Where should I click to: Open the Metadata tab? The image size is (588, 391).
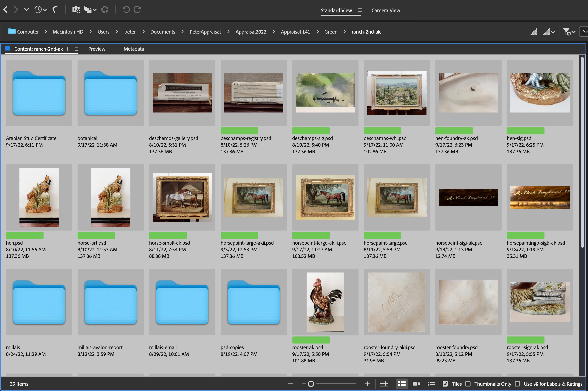point(133,49)
